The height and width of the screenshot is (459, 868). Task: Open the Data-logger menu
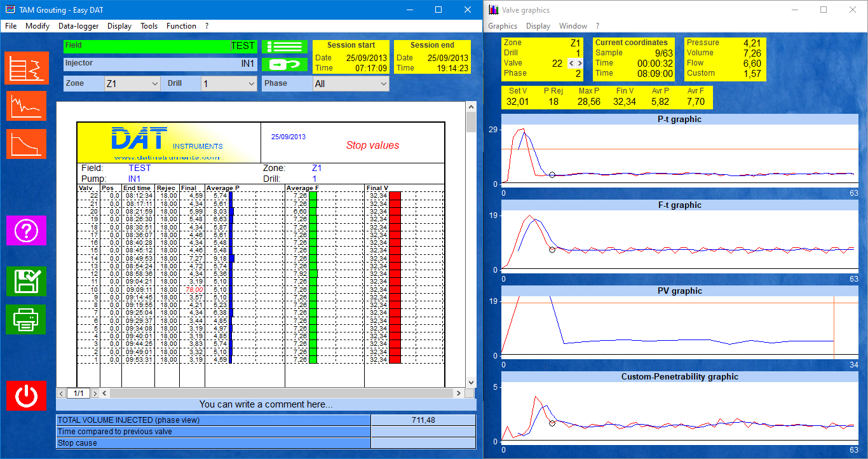click(x=78, y=26)
